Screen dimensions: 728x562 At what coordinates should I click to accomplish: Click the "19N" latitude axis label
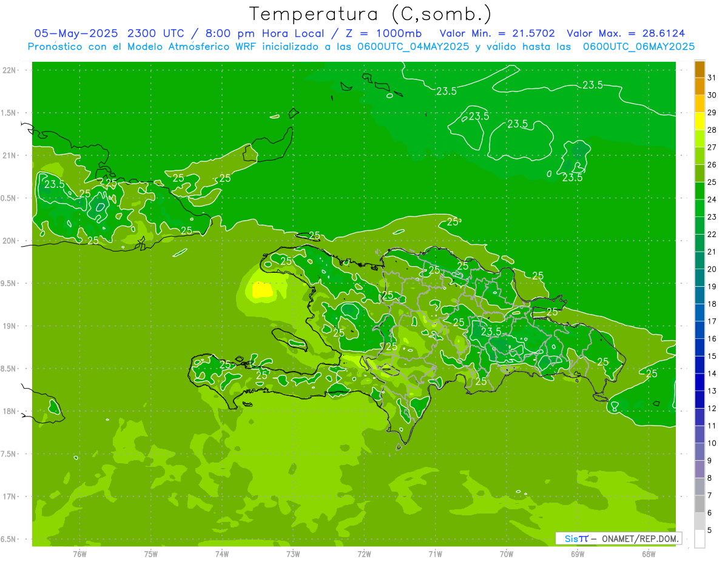pos(8,326)
